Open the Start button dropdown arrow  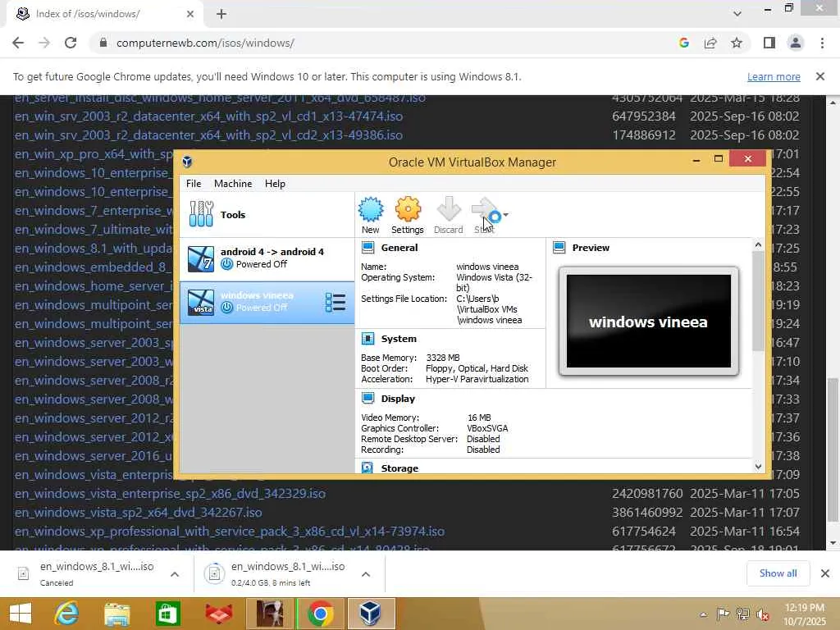pyautogui.click(x=505, y=215)
